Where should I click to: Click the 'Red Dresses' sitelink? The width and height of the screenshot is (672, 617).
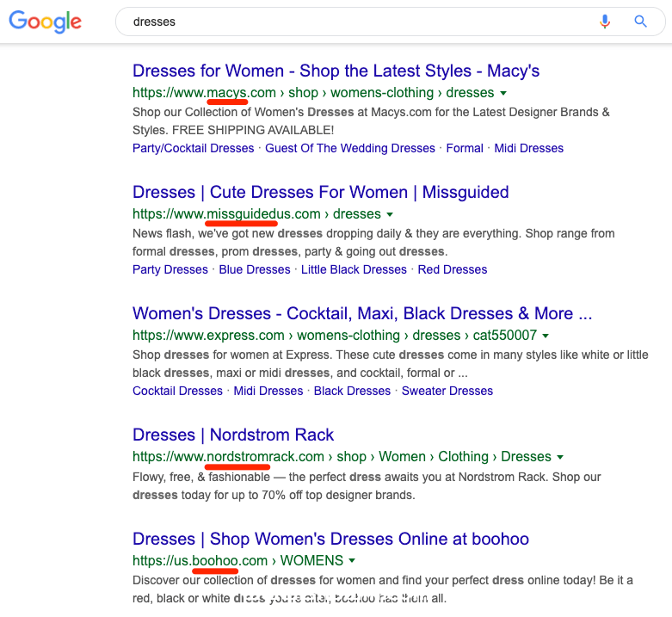pyautogui.click(x=453, y=269)
